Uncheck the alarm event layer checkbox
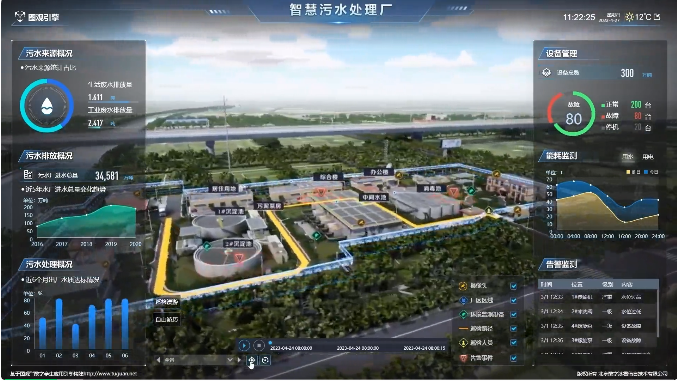Viewport: 677px width, 381px height. tap(513, 358)
